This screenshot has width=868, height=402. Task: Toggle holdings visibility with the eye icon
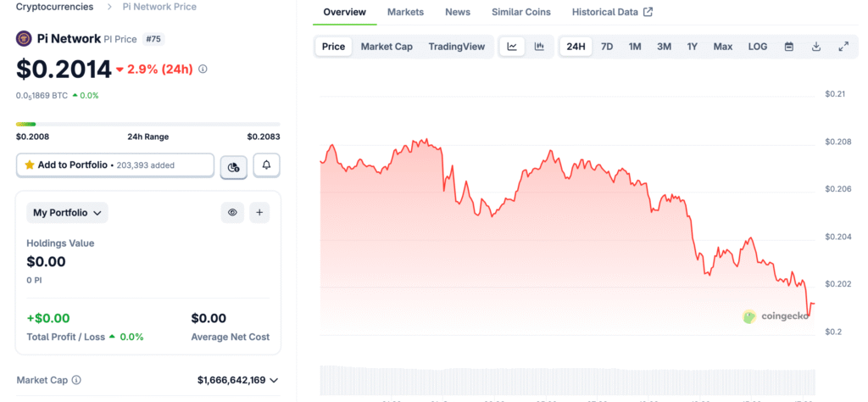pyautogui.click(x=232, y=213)
